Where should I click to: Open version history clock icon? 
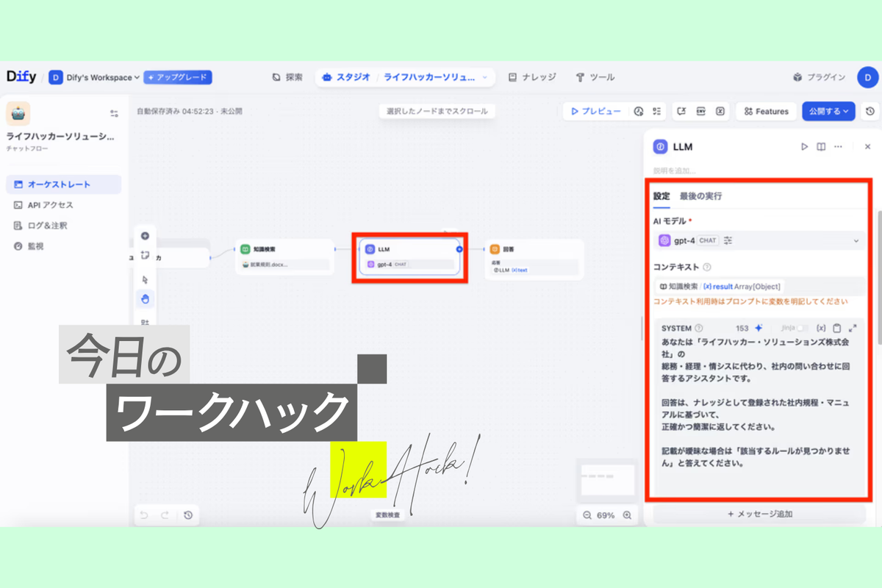point(870,112)
